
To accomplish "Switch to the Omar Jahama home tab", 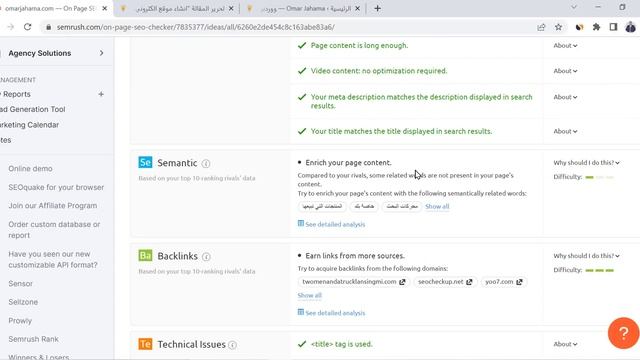I will (305, 8).
